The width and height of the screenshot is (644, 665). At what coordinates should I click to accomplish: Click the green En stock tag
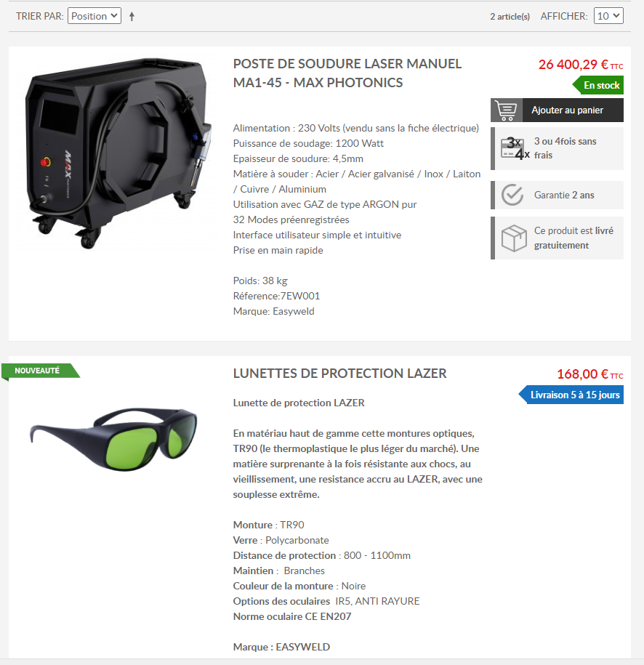[x=597, y=85]
